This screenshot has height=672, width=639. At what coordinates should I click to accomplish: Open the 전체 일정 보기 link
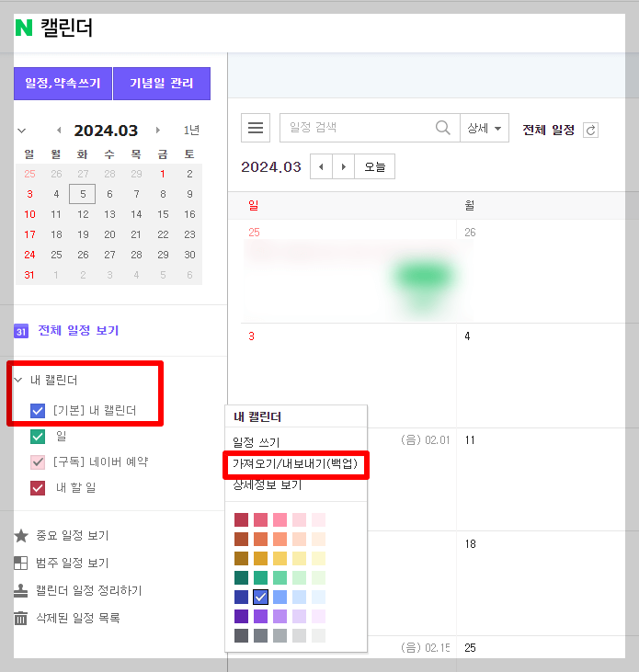coord(78,330)
